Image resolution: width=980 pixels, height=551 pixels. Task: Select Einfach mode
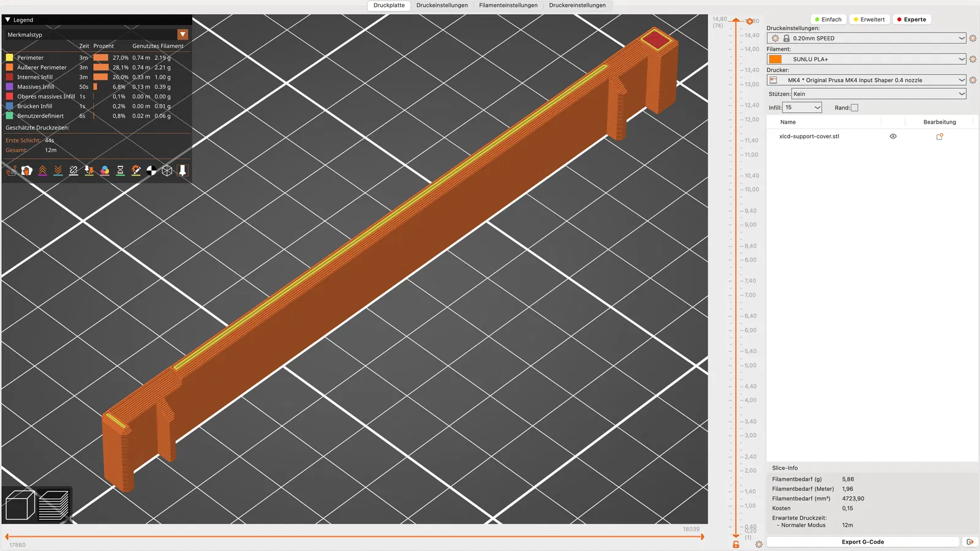click(x=828, y=20)
